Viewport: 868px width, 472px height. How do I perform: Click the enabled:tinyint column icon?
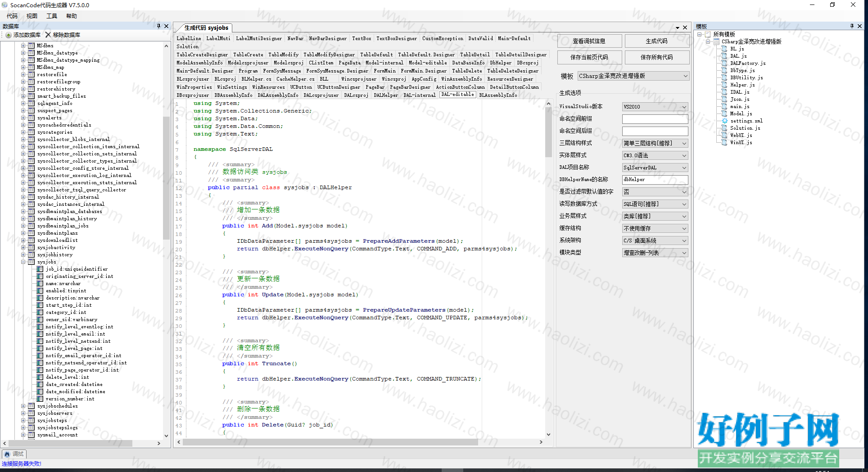click(x=40, y=290)
